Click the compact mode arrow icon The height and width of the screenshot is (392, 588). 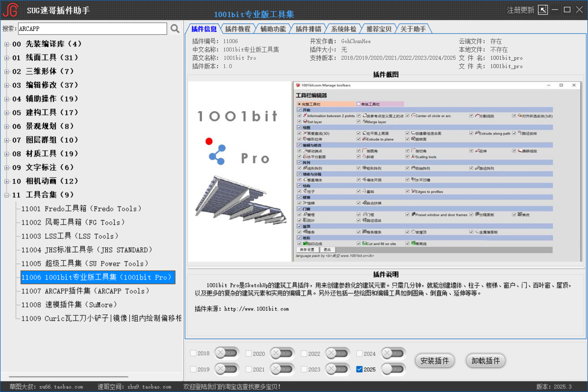coord(543,10)
